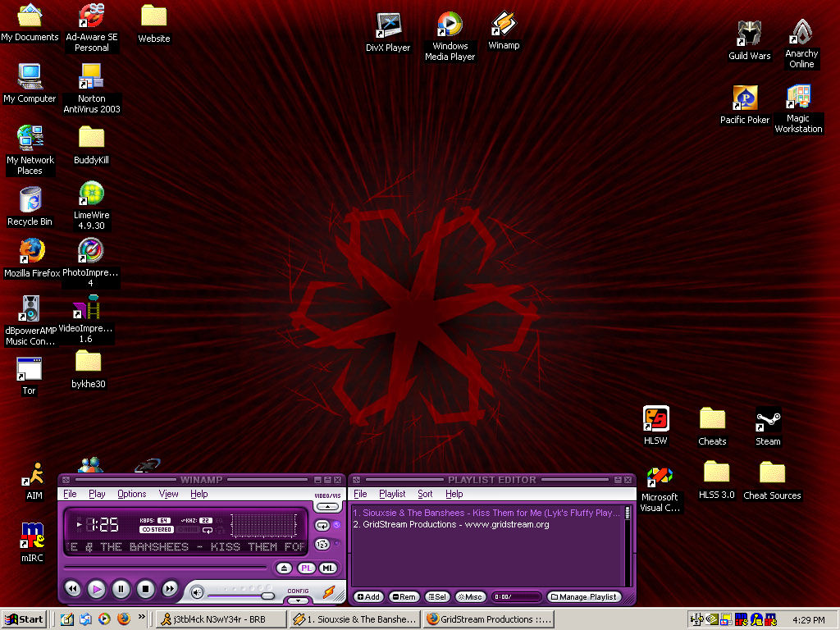Toggle the Winamp repeat button

322,526
